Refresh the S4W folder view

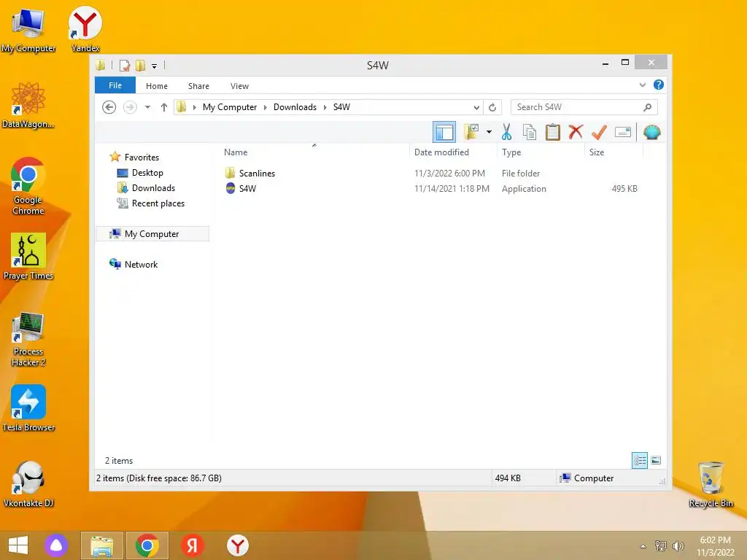(492, 107)
